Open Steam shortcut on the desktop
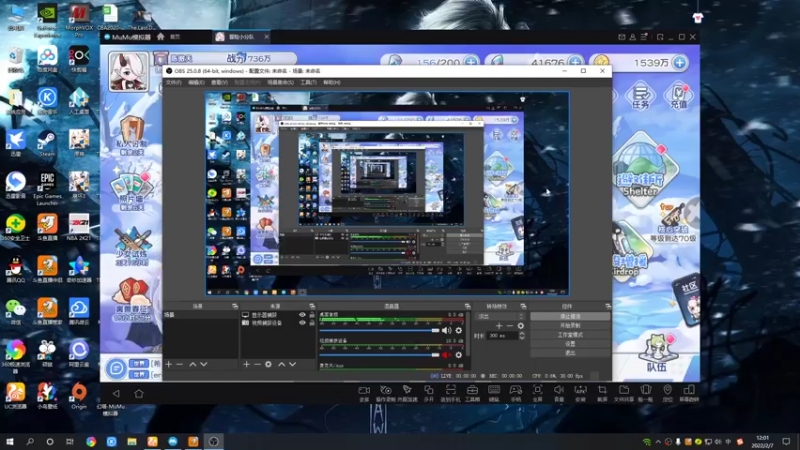 click(47, 143)
